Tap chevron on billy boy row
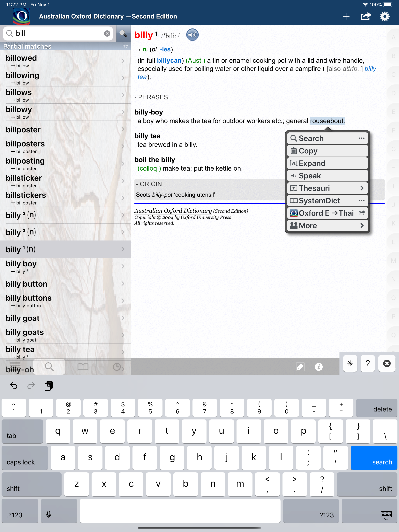399x532 pixels. pyautogui.click(x=123, y=266)
